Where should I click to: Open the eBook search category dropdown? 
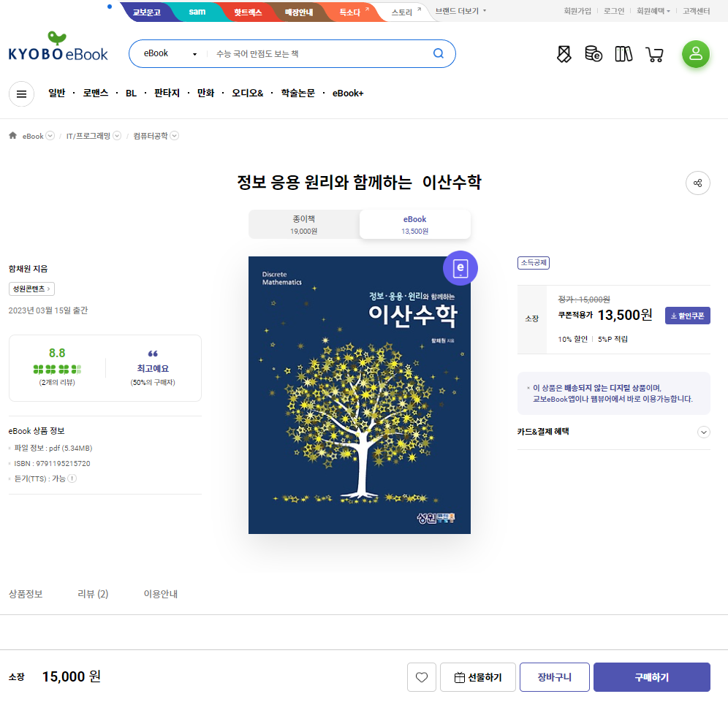pyautogui.click(x=170, y=53)
